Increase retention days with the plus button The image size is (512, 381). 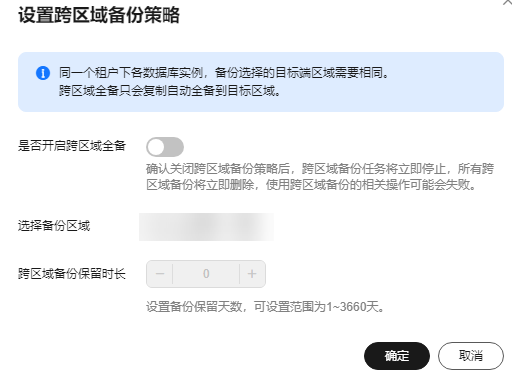[252, 274]
